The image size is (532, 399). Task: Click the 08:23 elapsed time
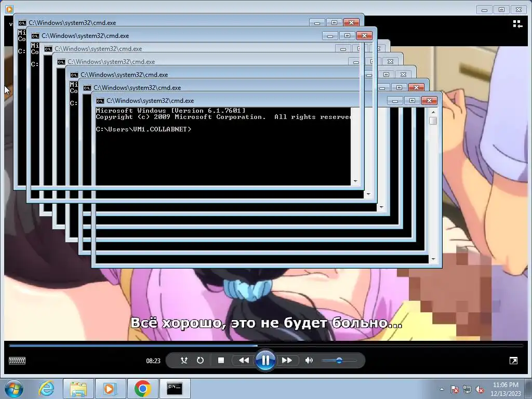pyautogui.click(x=153, y=361)
